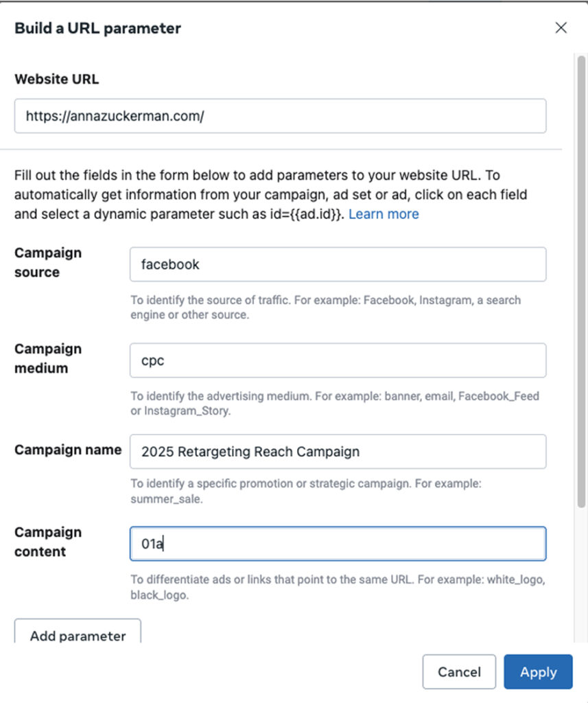Click the Build a URL parameter title
588x703 pixels.
tap(97, 29)
